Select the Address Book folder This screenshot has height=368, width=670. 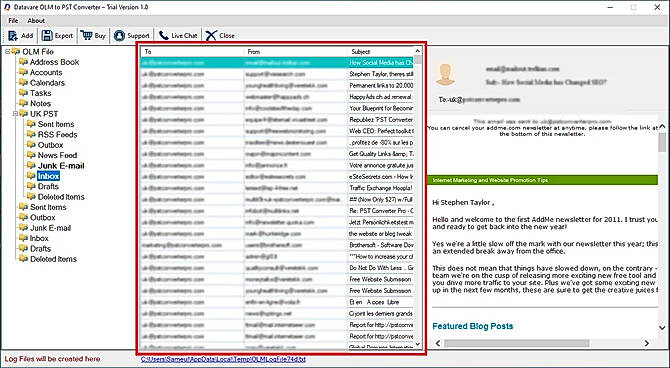click(54, 62)
